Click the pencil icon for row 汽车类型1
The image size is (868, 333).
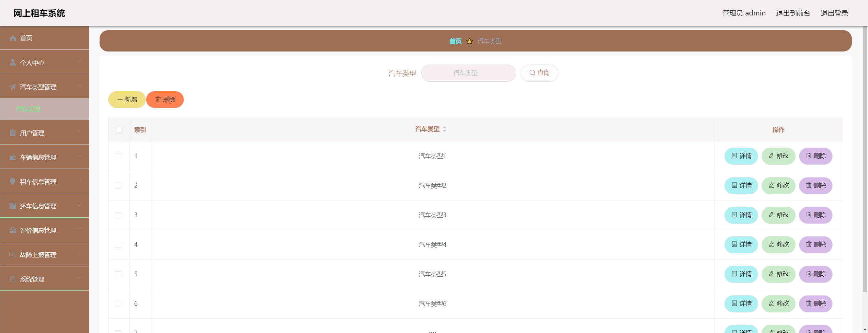(x=772, y=156)
